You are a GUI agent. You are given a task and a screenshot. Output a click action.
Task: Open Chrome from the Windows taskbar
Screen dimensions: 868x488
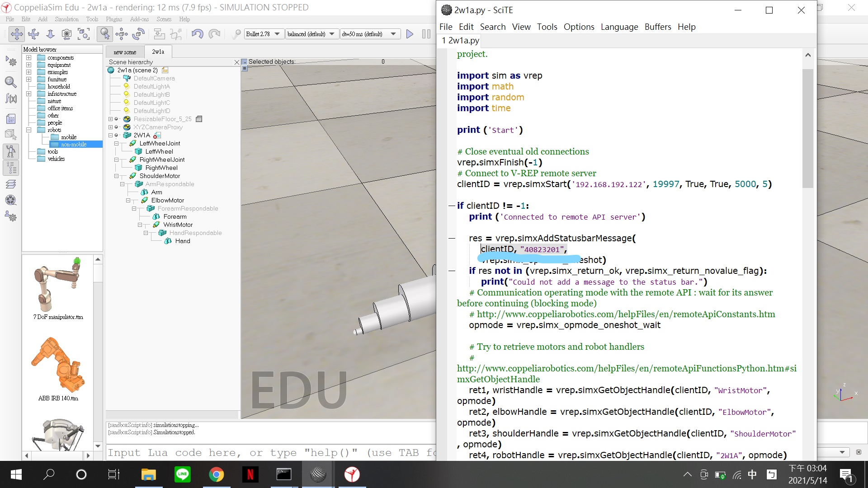click(216, 474)
